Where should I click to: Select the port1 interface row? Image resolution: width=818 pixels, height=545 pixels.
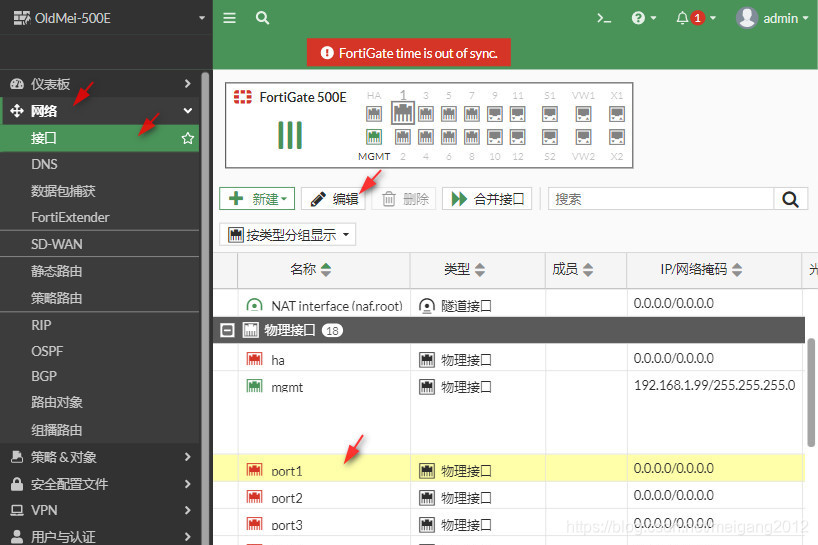509,468
